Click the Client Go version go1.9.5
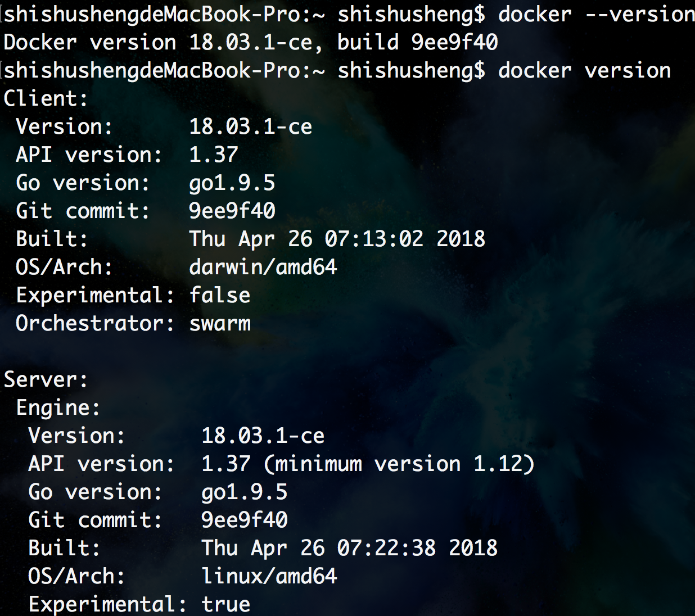Image resolution: width=695 pixels, height=616 pixels. pos(232,183)
